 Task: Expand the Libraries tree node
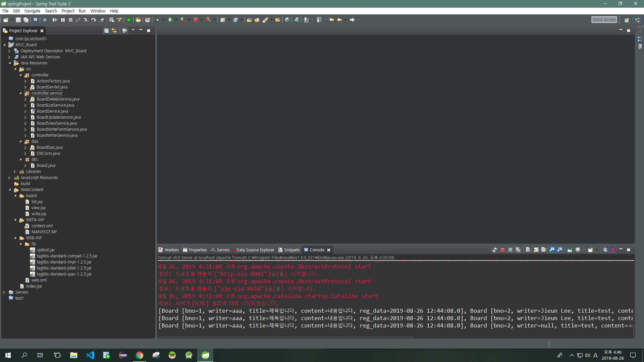pos(15,172)
